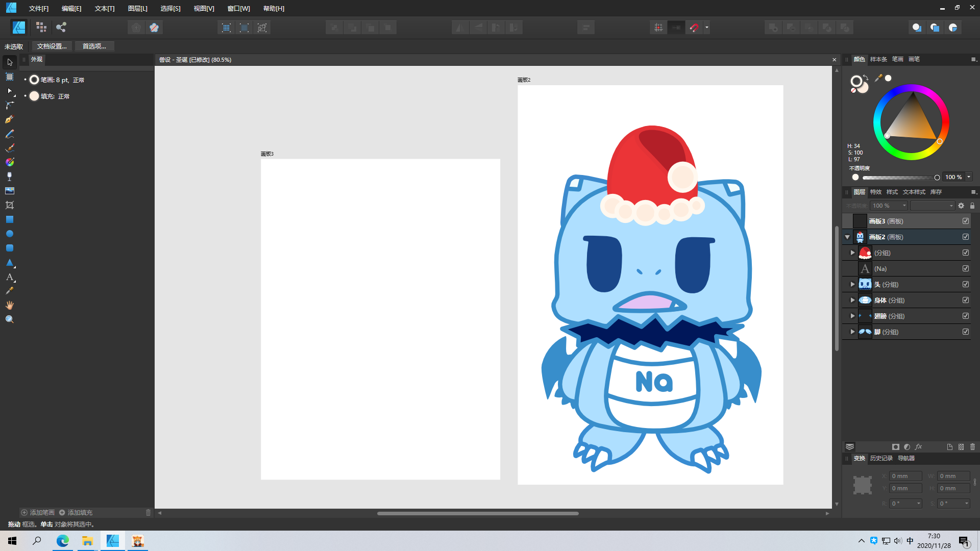Expand the 身体 (分组) group
The image size is (980, 551).
click(x=852, y=300)
